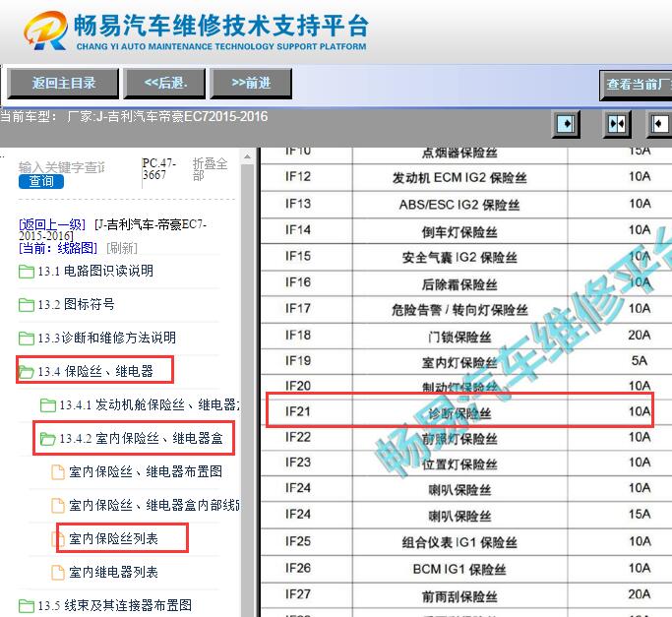Screen dimensions: 672x617
Task: Click the expand-left panel layout icon
Action: click(659, 124)
